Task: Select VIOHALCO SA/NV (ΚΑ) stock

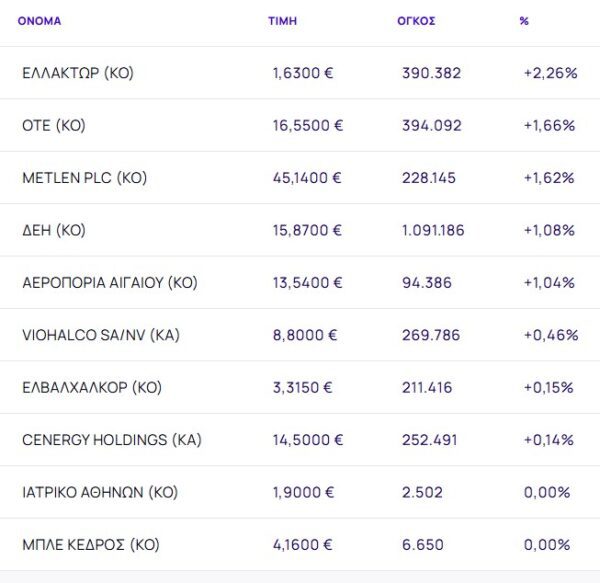Action: (100, 335)
